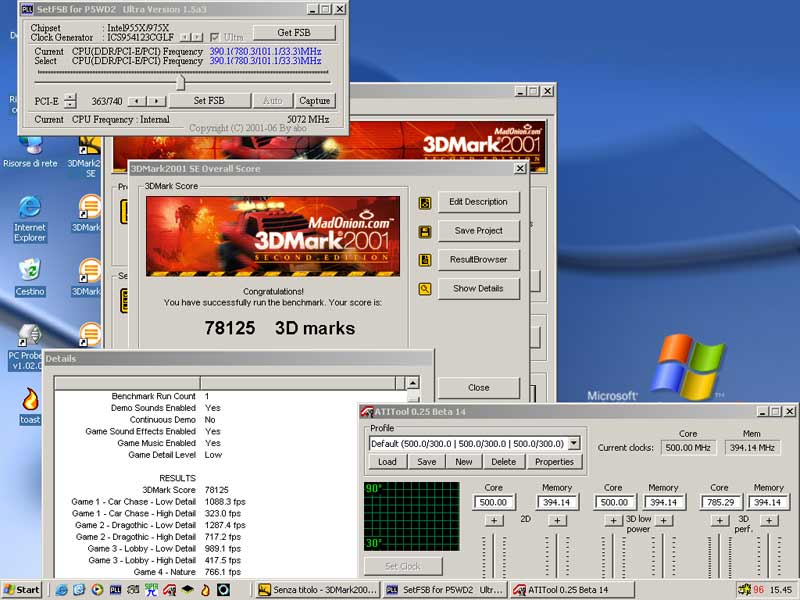This screenshot has width=800, height=600.
Task: Close the 3DMark score dialog via Close button
Action: tap(479, 388)
